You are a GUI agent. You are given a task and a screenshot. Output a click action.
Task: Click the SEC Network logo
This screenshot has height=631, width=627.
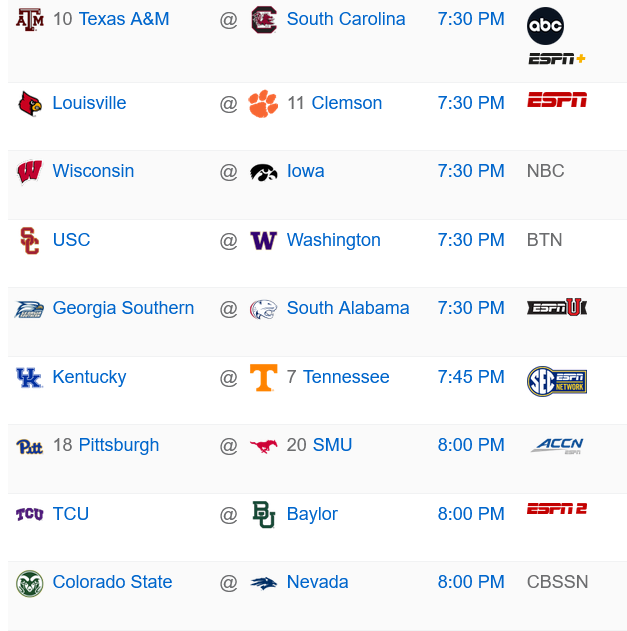pos(557,381)
